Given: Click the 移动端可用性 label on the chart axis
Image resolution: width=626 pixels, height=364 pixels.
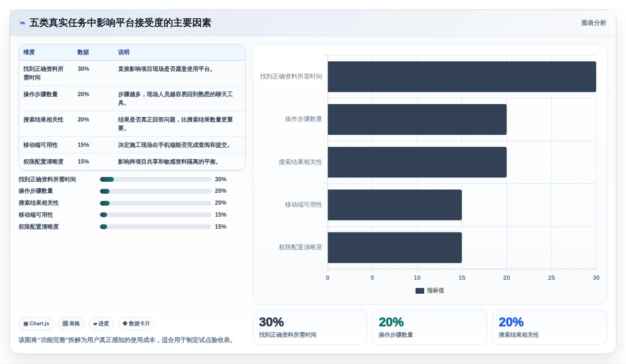Looking at the screenshot, I should pos(304,205).
